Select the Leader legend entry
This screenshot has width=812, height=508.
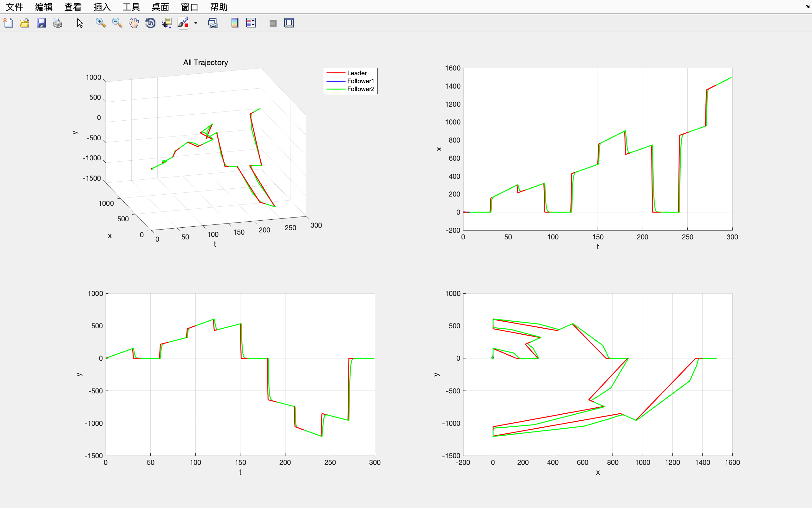tap(357, 73)
